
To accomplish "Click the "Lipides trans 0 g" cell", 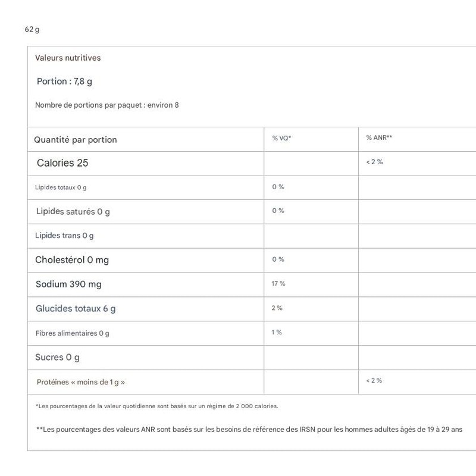I will pyautogui.click(x=64, y=236).
